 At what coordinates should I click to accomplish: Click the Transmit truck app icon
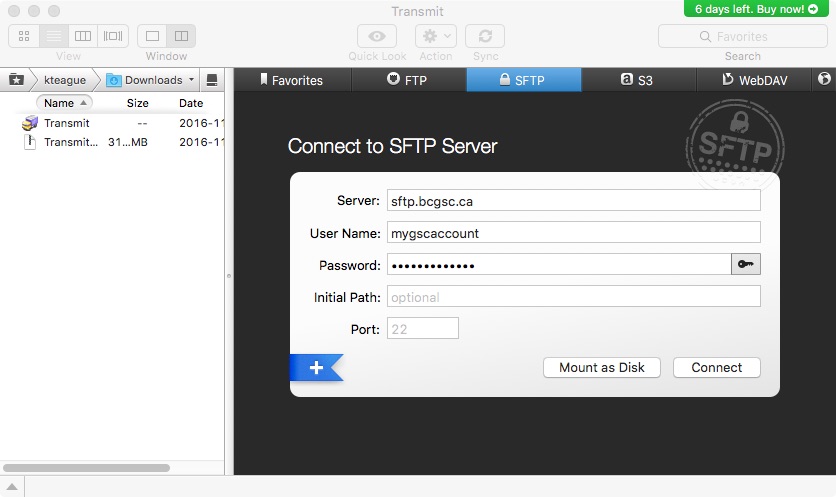tap(30, 123)
